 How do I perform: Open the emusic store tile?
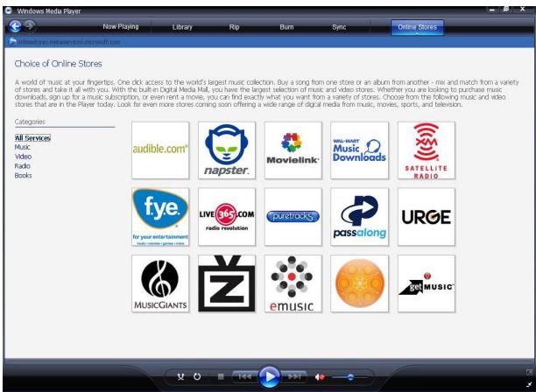(x=293, y=283)
